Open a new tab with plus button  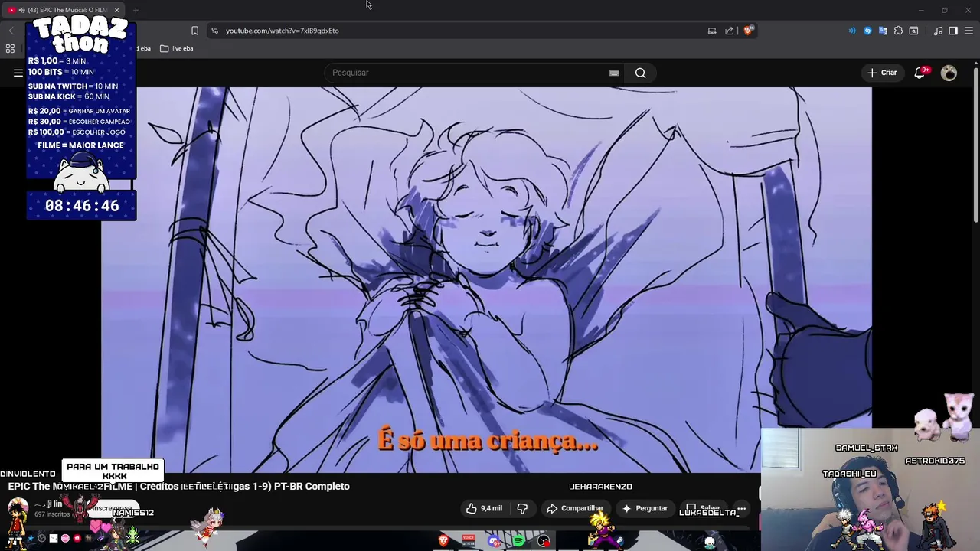[136, 10]
